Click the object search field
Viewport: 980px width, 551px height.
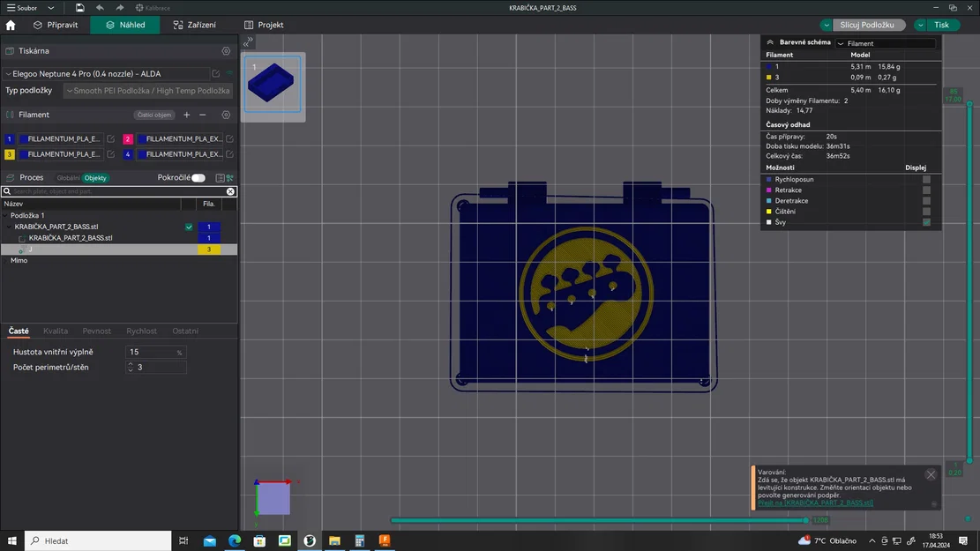(117, 192)
